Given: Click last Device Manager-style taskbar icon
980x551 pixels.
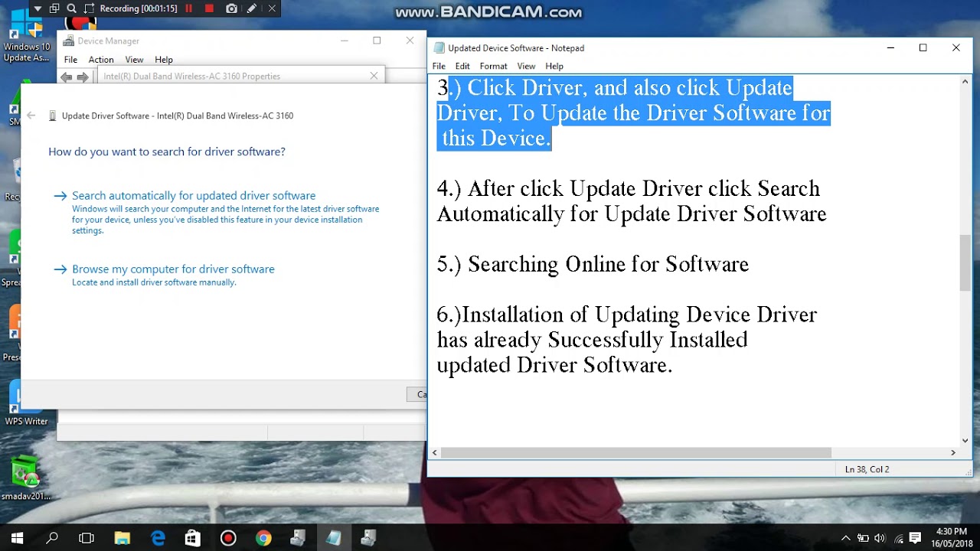Looking at the screenshot, I should coord(369,538).
